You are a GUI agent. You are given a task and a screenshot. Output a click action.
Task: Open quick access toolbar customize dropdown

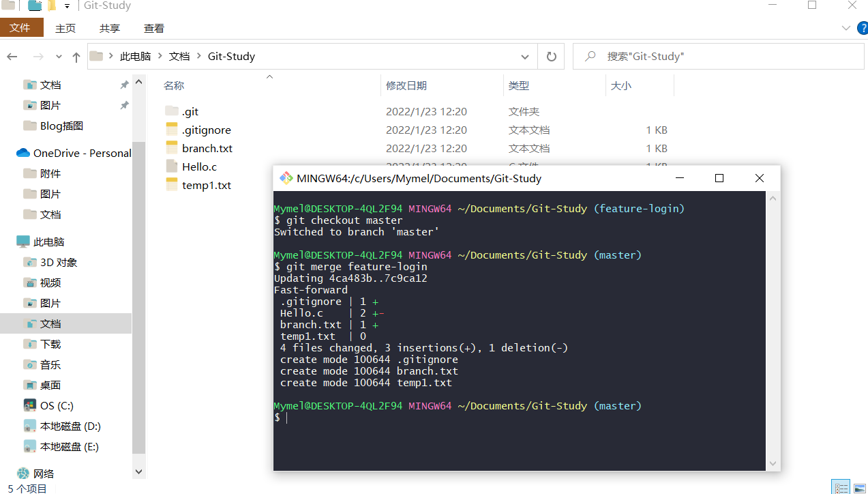click(x=67, y=6)
